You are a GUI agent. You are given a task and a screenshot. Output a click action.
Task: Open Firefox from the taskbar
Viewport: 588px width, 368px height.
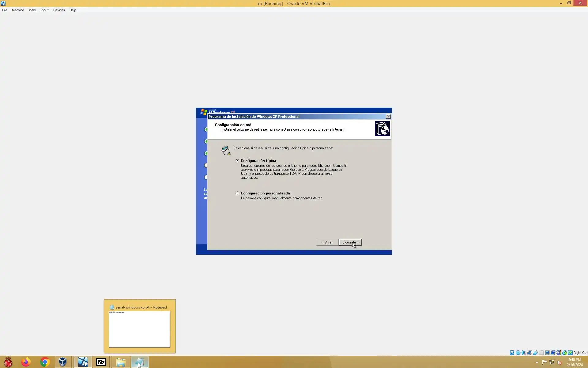point(26,362)
